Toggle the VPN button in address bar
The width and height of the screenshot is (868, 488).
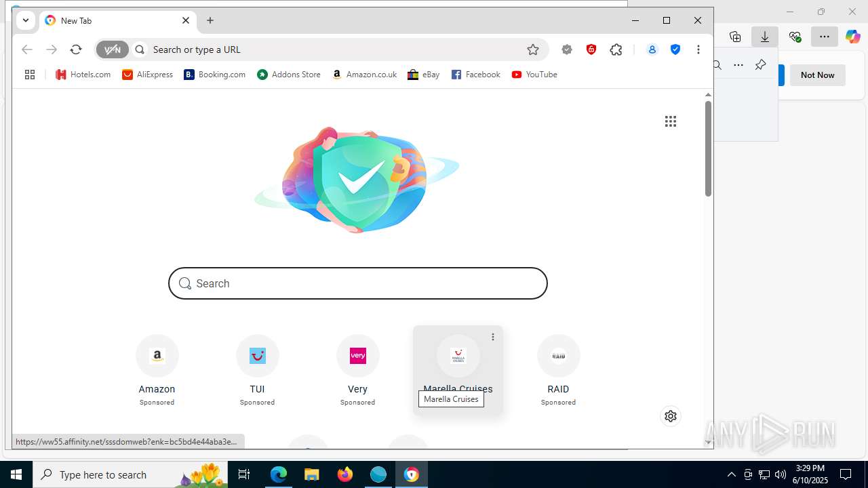coord(113,49)
